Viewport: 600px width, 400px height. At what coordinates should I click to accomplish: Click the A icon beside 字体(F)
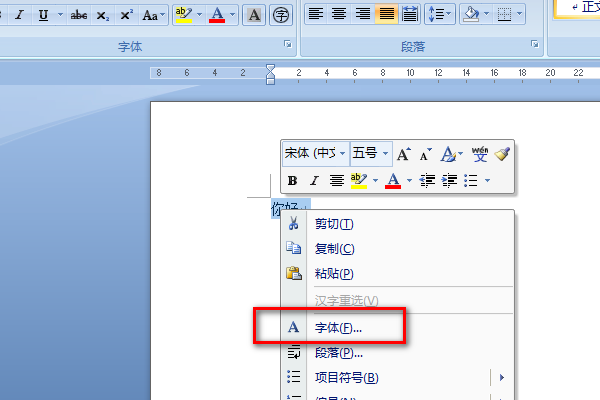click(x=293, y=327)
